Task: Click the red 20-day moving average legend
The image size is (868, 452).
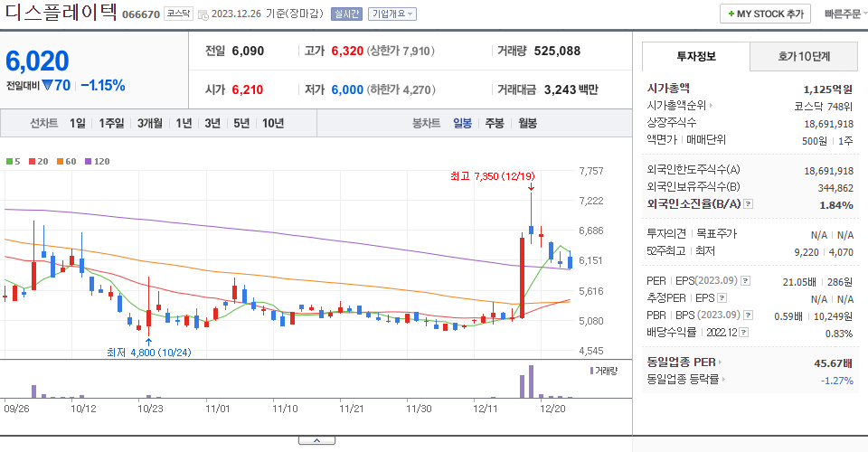Action: coord(38,162)
